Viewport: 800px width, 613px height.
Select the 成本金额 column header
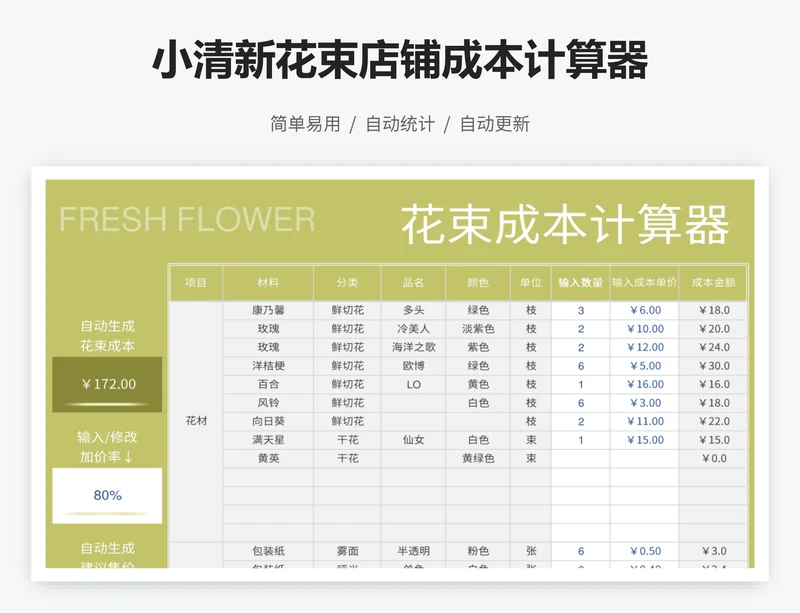713,283
